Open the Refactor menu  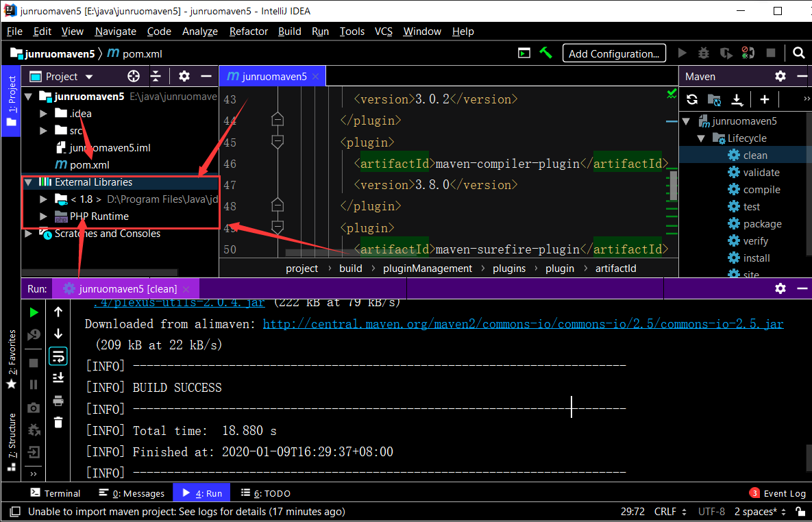(249, 32)
